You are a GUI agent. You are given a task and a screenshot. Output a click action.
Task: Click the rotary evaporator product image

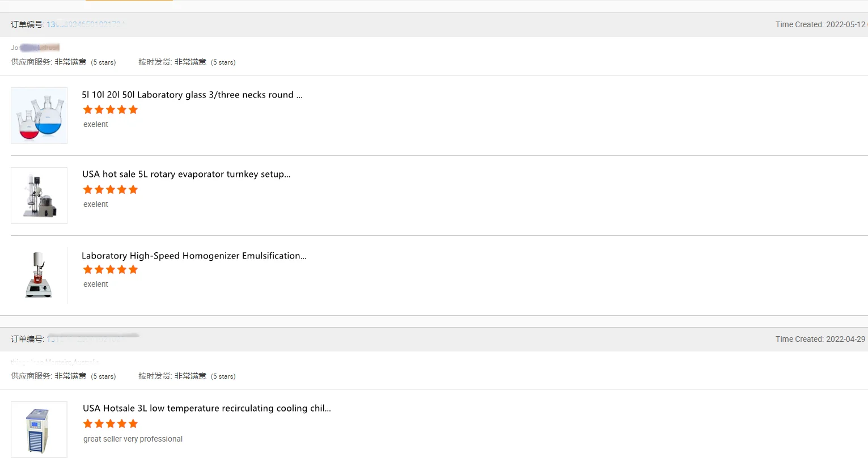39,196
